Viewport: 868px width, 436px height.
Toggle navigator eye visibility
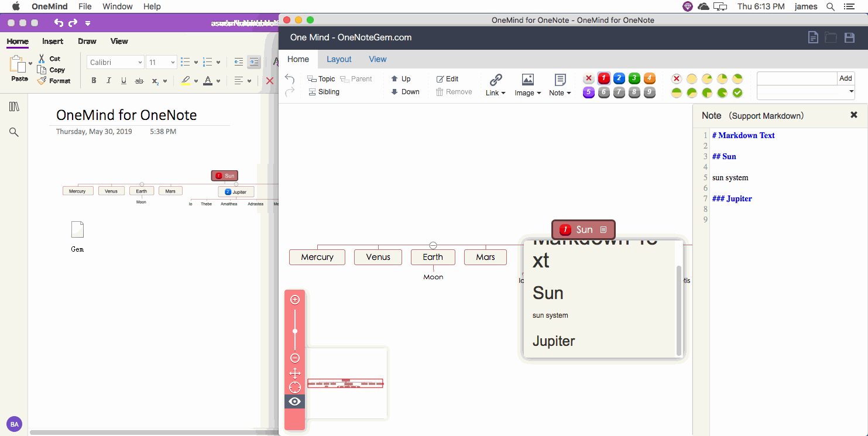click(x=295, y=401)
